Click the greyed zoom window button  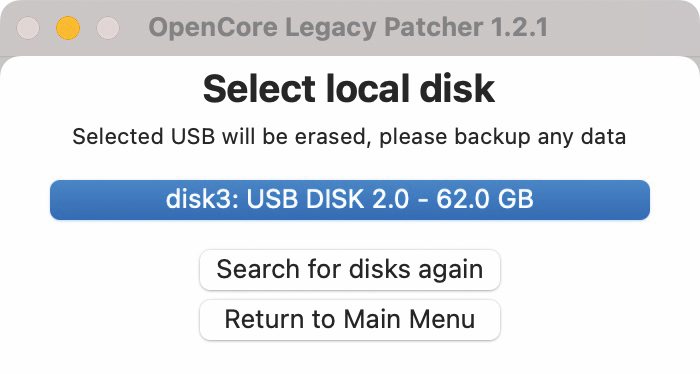[108, 28]
